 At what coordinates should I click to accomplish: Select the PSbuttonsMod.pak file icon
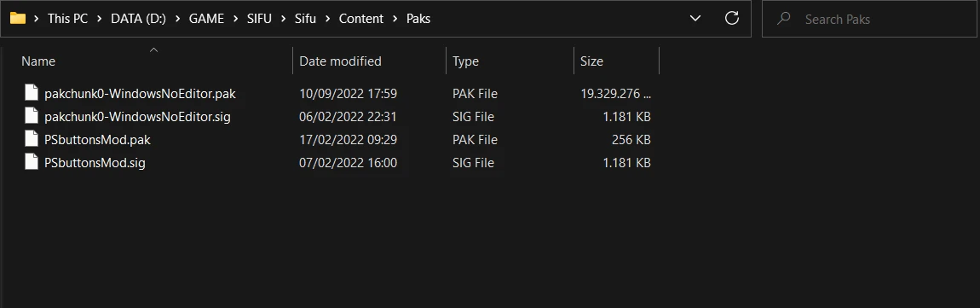32,140
